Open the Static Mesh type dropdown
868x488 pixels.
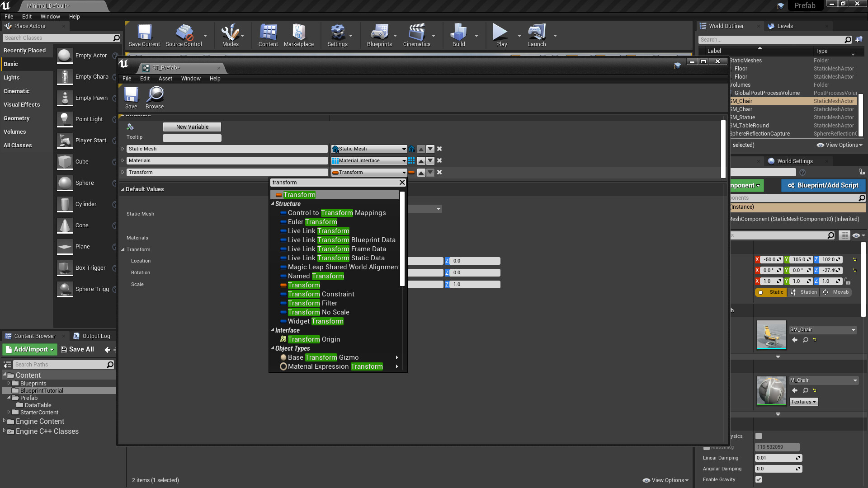click(x=369, y=149)
